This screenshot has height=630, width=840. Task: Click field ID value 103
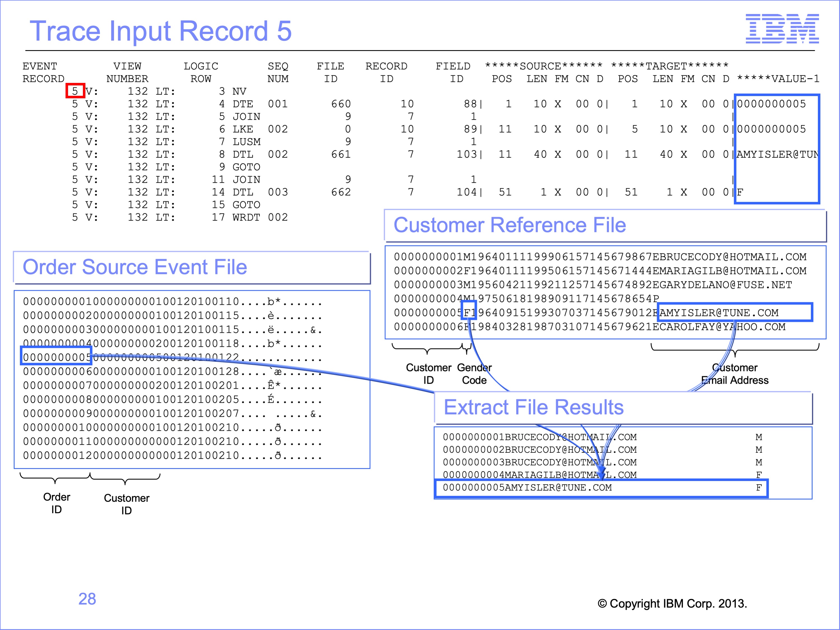tap(467, 155)
